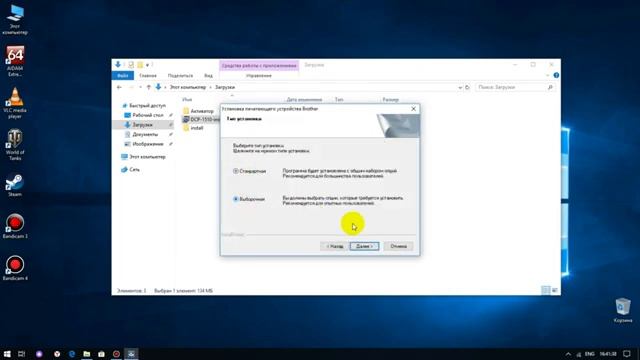
Task: Click the Explorer forward arrow
Action: 131,87
